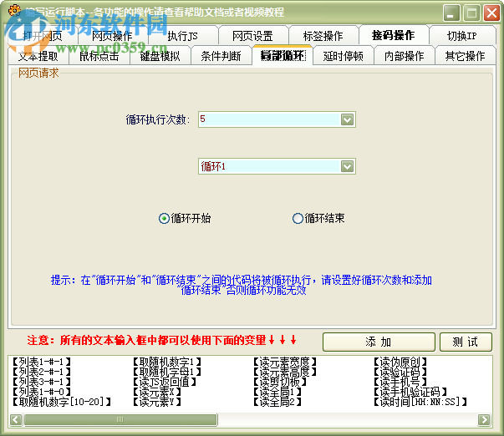Screen dimensions: 504x436
Task: Click variable 【读剪切板】
Action: [280, 382]
